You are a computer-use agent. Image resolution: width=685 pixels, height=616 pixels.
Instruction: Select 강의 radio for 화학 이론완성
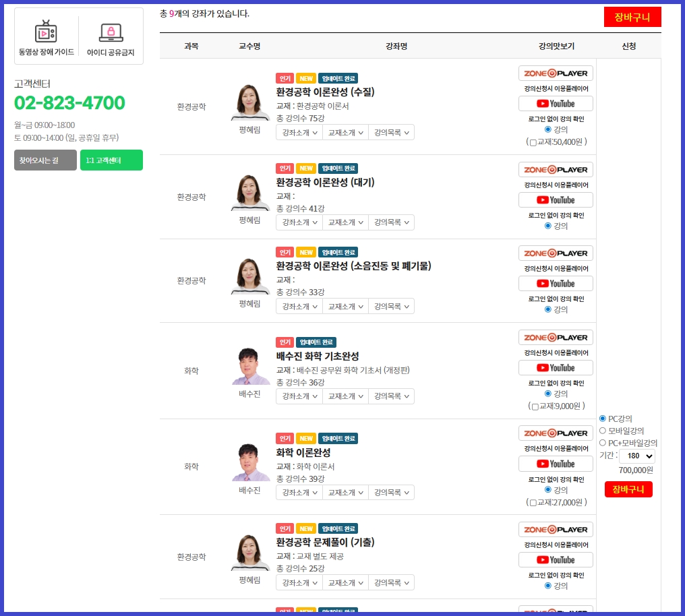tap(548, 490)
